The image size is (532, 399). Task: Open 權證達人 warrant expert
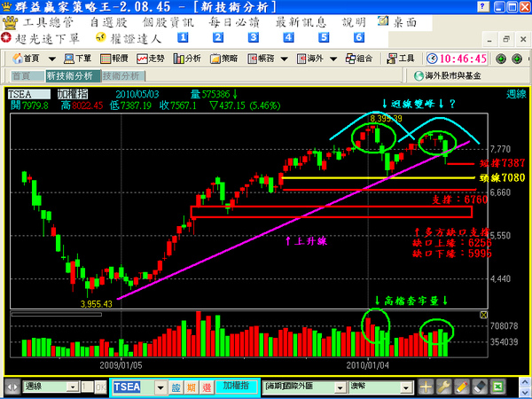click(129, 38)
